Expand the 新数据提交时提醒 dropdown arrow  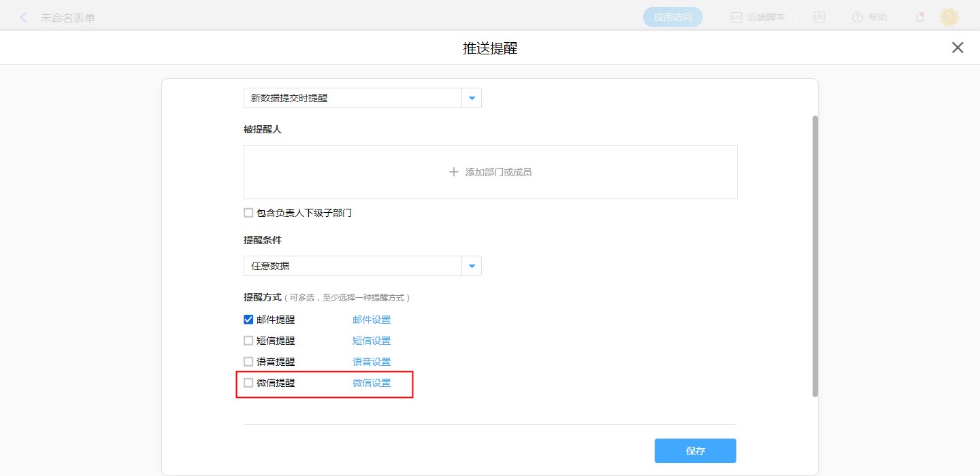click(472, 98)
